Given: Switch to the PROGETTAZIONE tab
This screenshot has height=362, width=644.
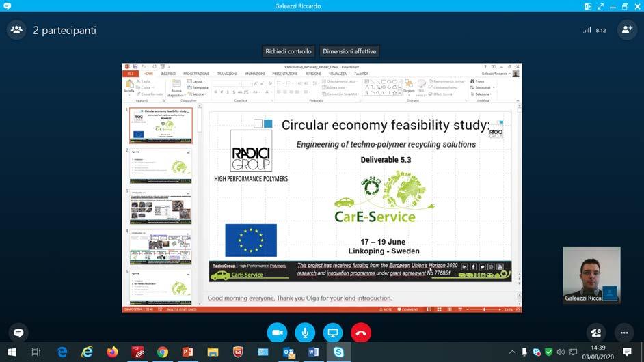Looking at the screenshot, I should (196, 74).
